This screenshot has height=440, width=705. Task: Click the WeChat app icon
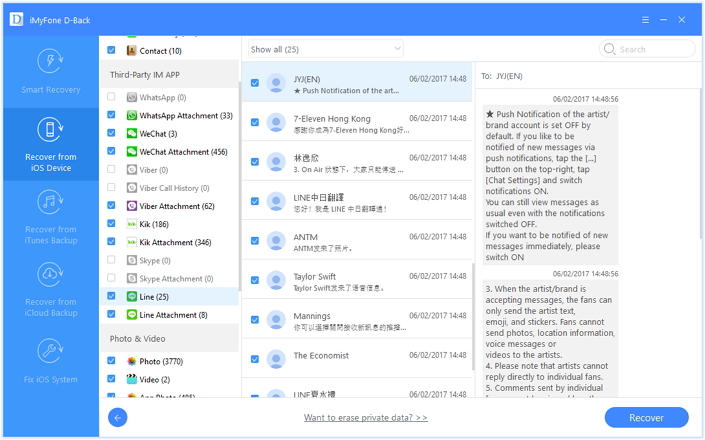131,133
